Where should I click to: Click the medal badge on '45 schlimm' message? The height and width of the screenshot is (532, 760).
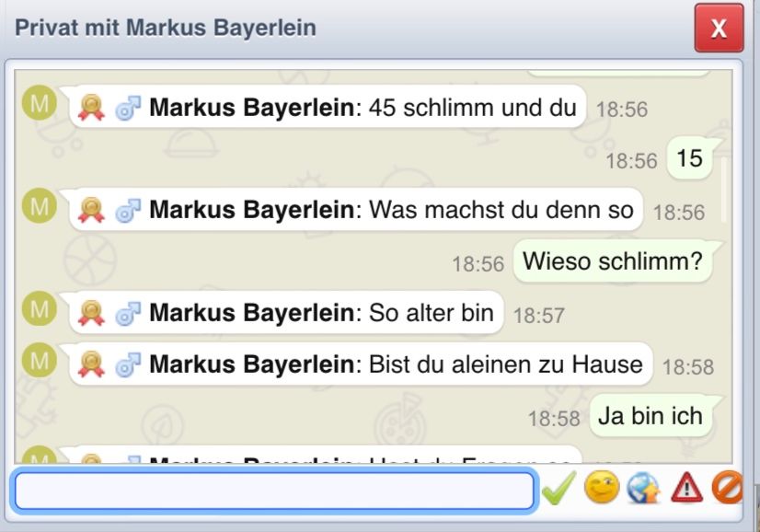click(91, 107)
